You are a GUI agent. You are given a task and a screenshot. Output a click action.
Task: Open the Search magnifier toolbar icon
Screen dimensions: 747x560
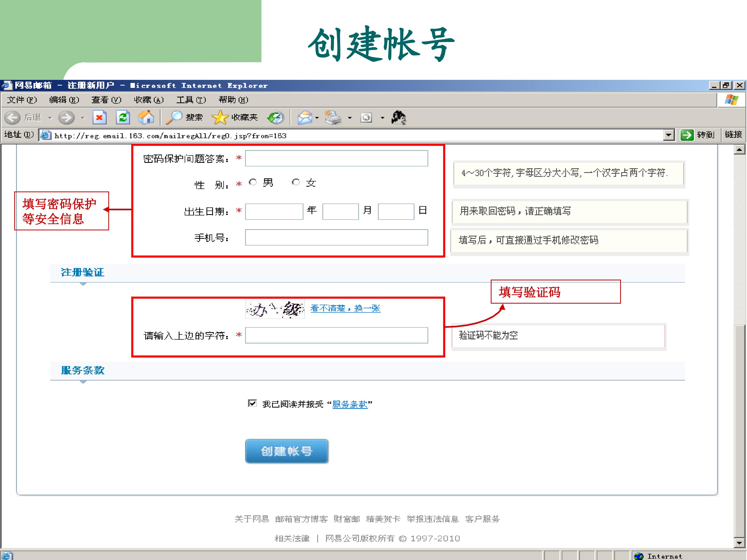pos(174,117)
